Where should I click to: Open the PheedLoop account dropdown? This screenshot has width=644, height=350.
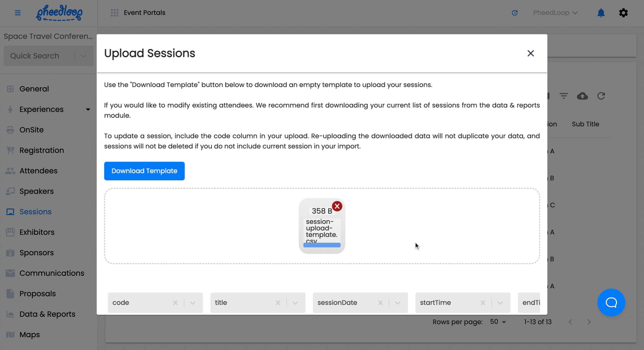coord(555,13)
